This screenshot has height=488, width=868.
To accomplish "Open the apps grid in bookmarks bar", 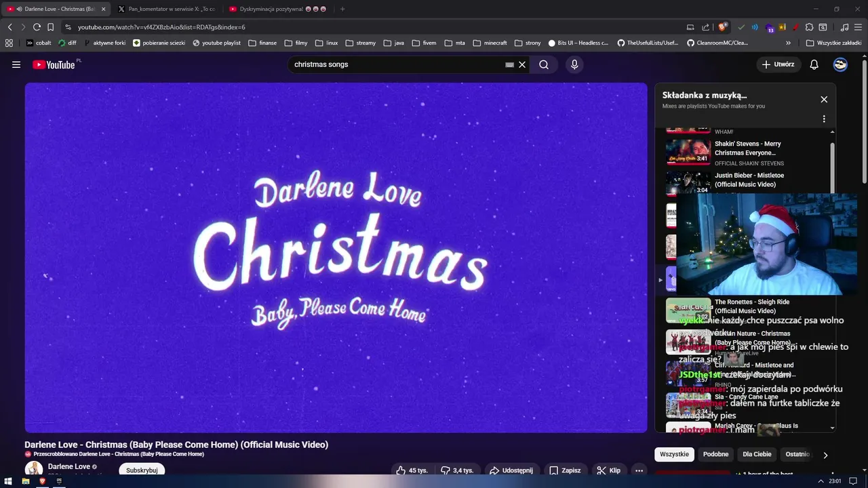I will 9,43.
